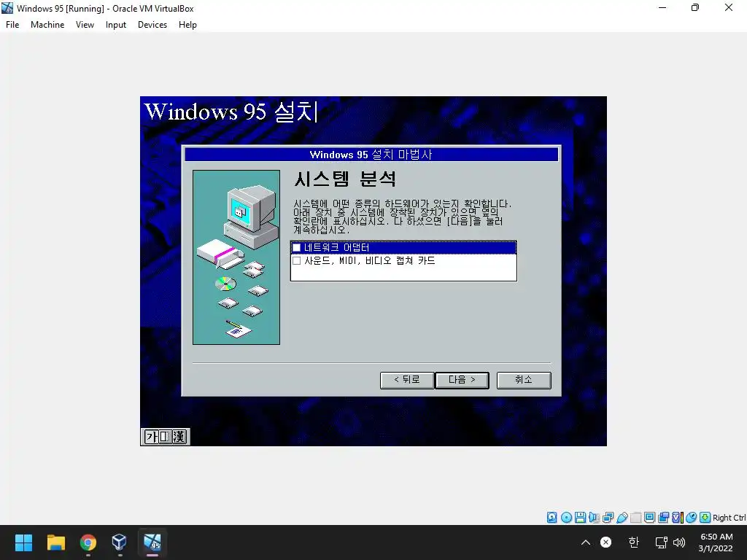Click the shared folders status icon
The width and height of the screenshot is (747, 560).
click(x=635, y=518)
